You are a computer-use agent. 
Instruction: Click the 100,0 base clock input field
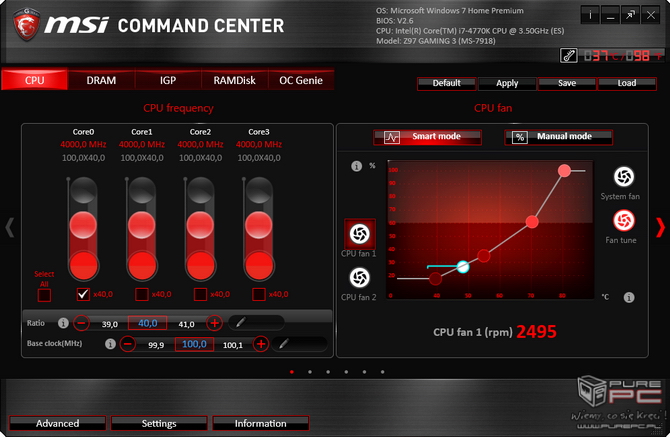click(x=194, y=344)
